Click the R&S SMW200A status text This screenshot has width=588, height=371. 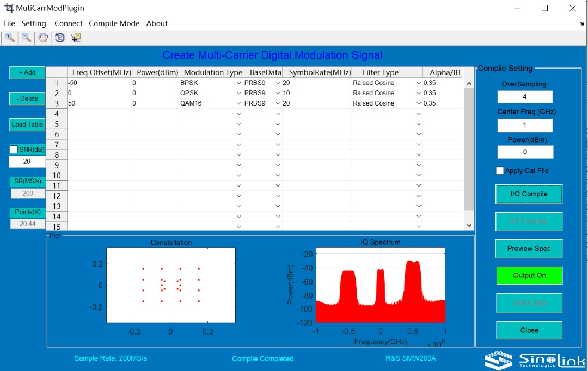411,358
